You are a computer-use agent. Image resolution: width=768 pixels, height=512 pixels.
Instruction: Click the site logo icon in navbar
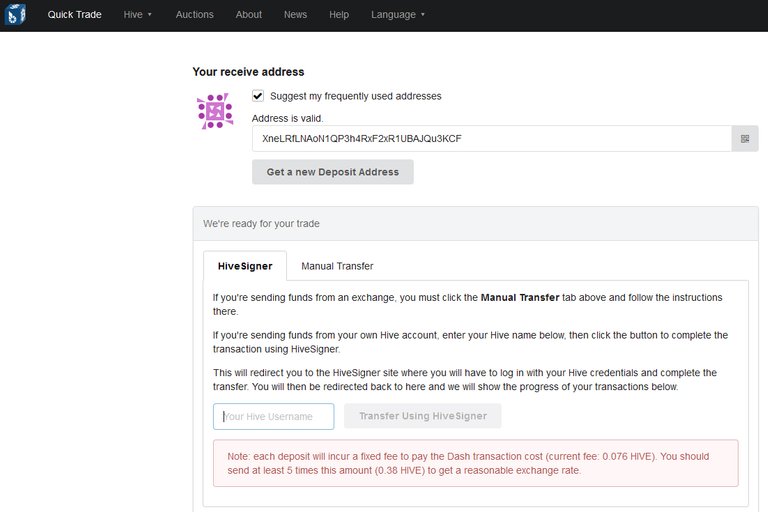point(15,14)
